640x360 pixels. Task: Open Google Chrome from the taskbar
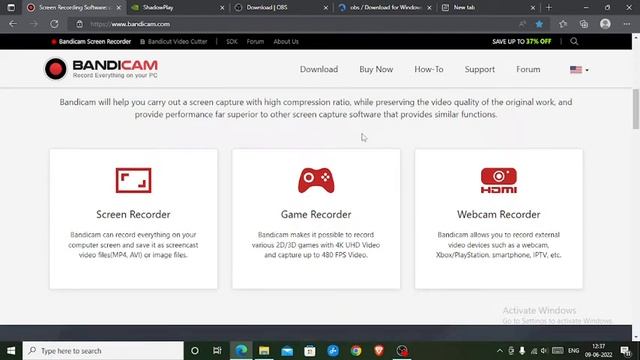pyautogui.click(x=356, y=351)
